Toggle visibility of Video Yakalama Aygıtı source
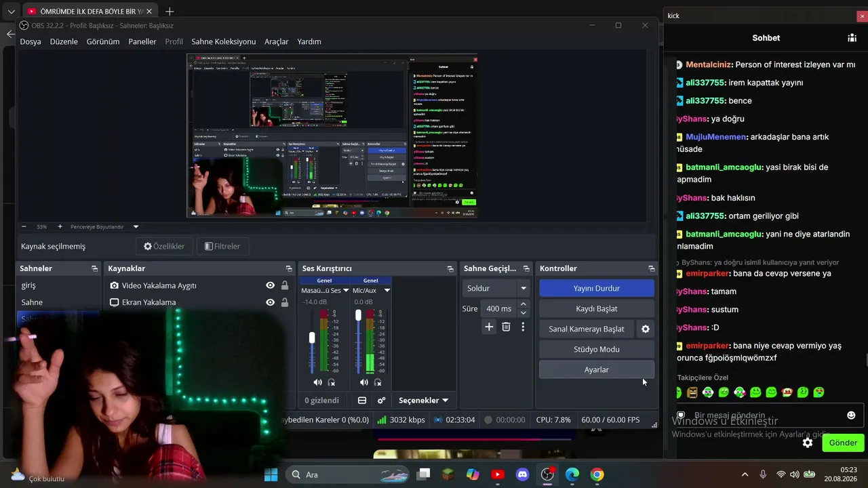Image resolution: width=868 pixels, height=488 pixels. click(x=271, y=285)
